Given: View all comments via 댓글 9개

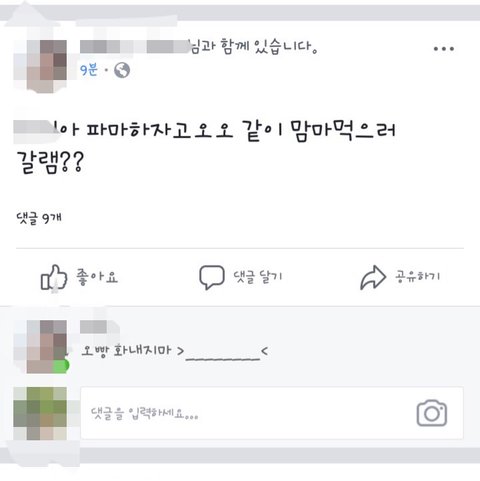Looking at the screenshot, I should pyautogui.click(x=39, y=219).
